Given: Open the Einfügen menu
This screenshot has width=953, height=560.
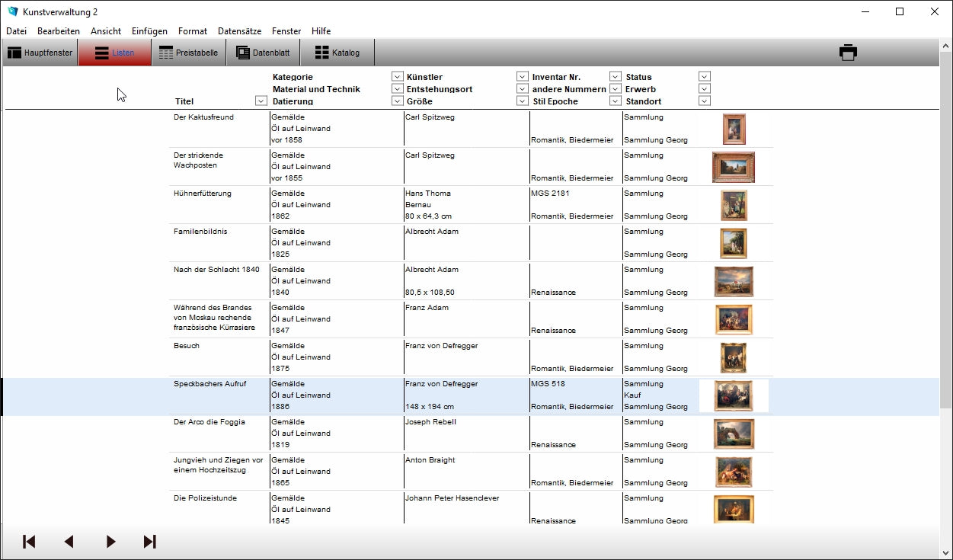Looking at the screenshot, I should point(149,31).
